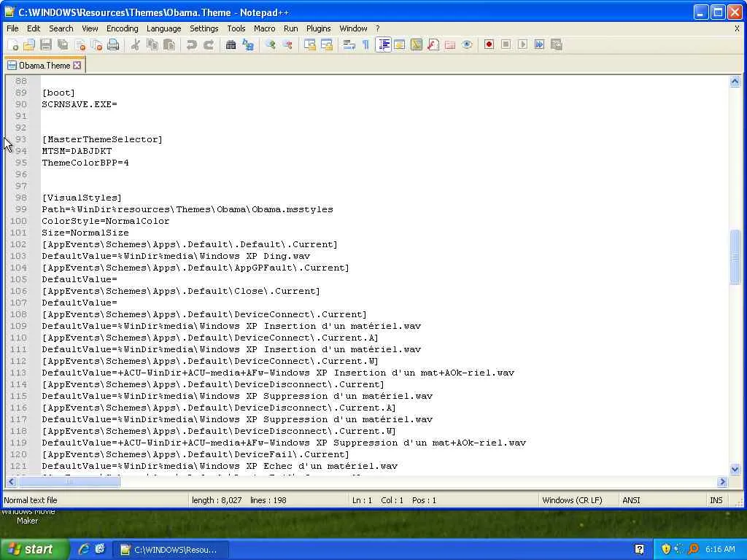747x560 pixels.
Task: Click the Save All icon
Action: click(x=63, y=44)
